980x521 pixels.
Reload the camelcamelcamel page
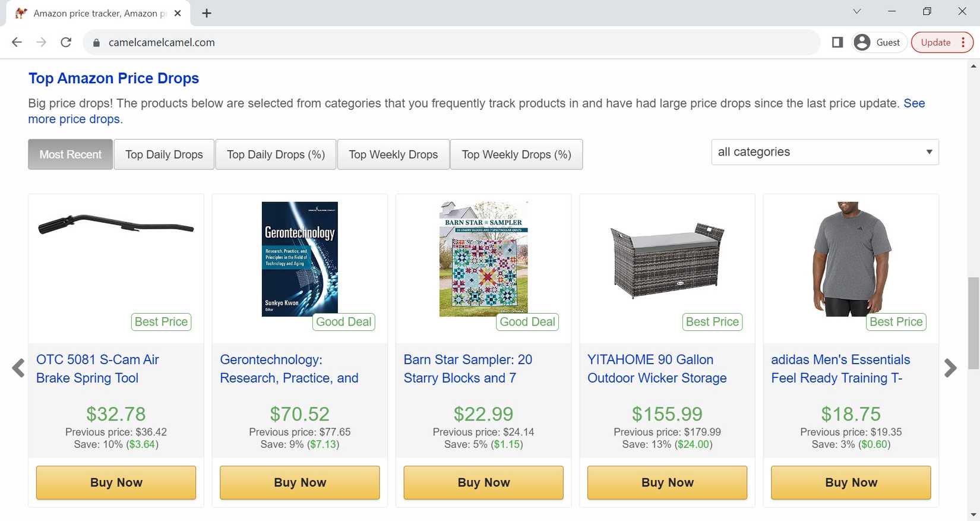click(x=66, y=42)
